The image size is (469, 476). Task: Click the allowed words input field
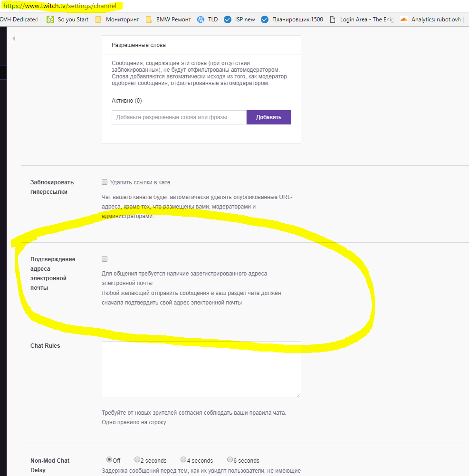(179, 117)
